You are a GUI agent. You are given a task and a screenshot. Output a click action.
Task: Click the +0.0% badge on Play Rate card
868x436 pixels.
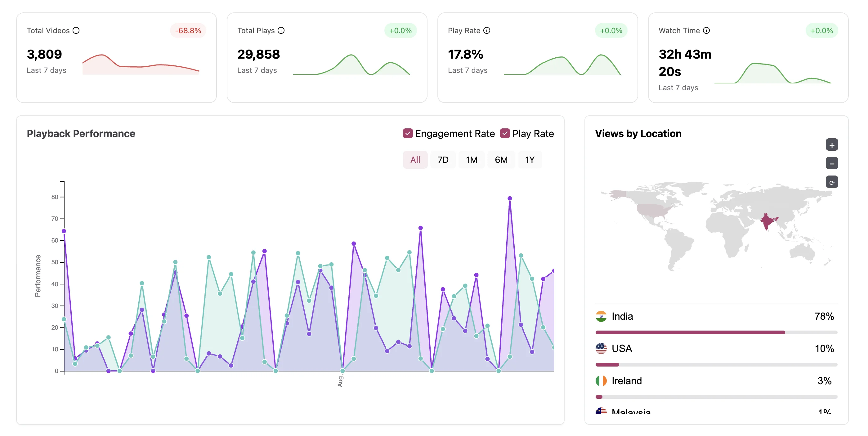611,31
